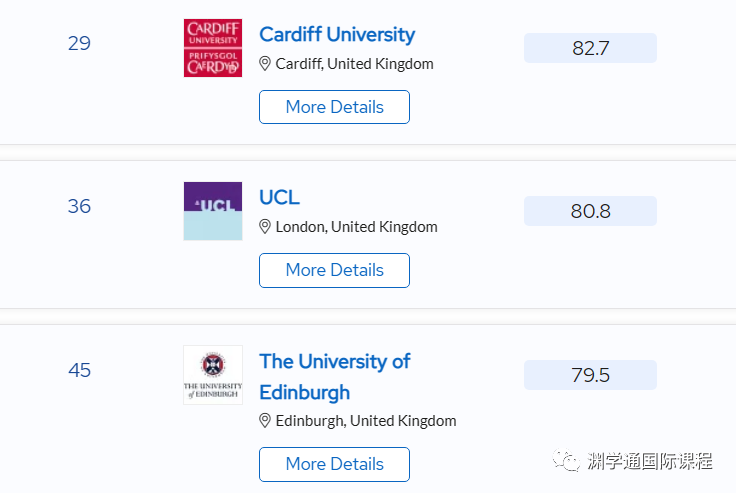
Task: Click rank number 29
Action: tap(79, 43)
